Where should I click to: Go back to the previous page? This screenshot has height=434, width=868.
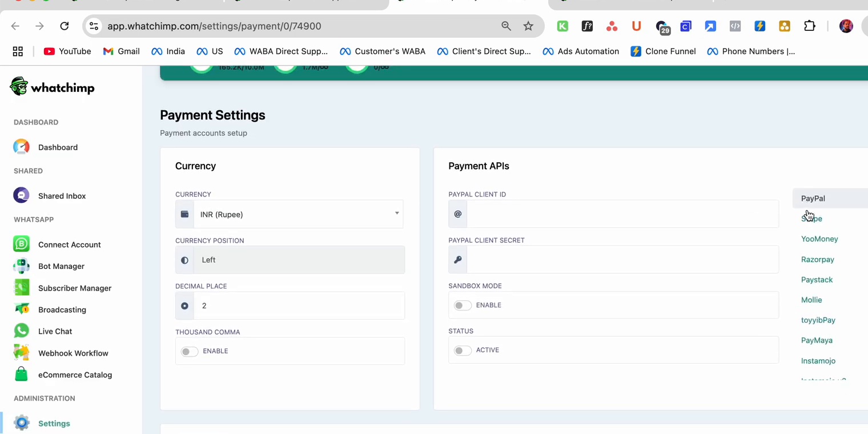(15, 26)
